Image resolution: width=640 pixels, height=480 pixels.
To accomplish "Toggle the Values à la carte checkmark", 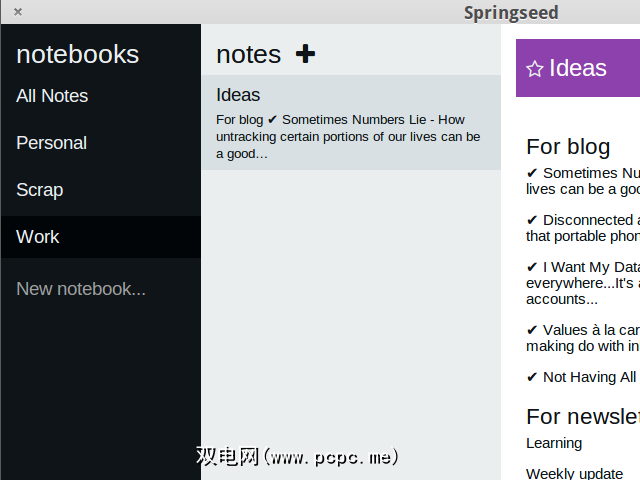I will point(532,330).
